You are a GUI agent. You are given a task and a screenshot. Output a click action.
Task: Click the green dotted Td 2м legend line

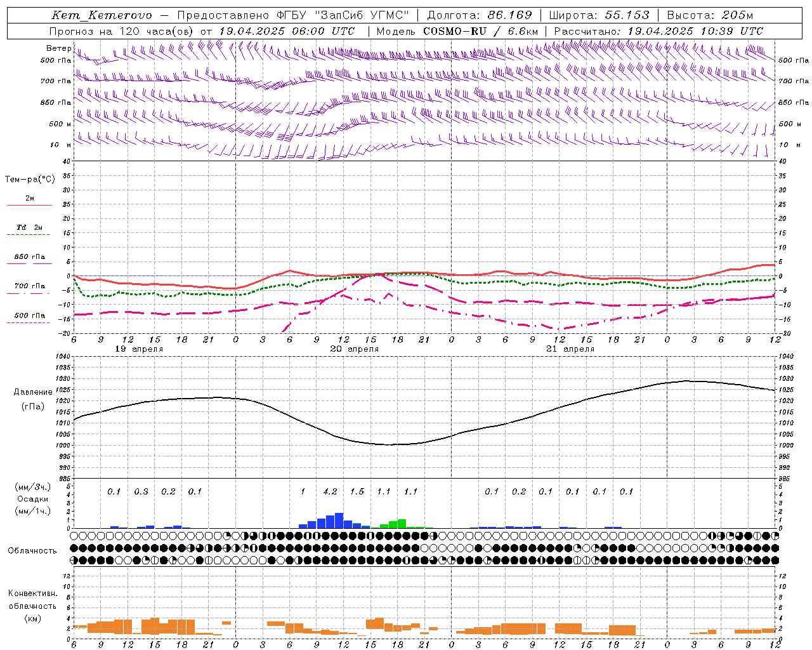tap(28, 234)
